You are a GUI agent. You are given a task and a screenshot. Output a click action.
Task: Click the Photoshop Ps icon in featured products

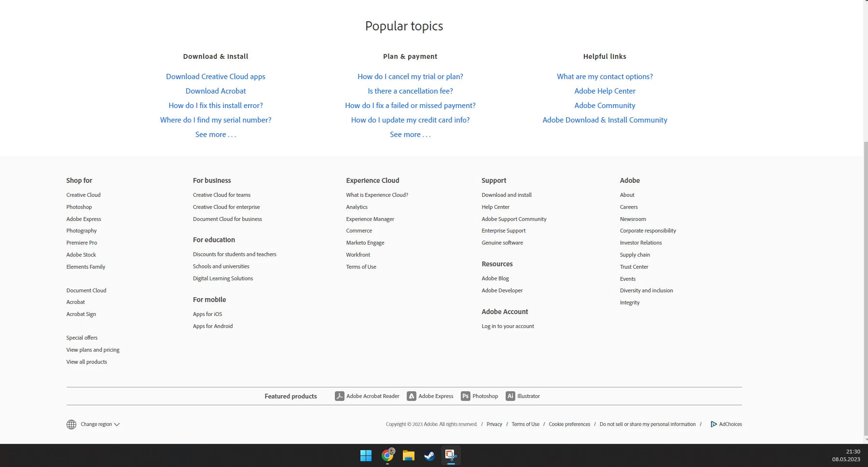pyautogui.click(x=466, y=396)
